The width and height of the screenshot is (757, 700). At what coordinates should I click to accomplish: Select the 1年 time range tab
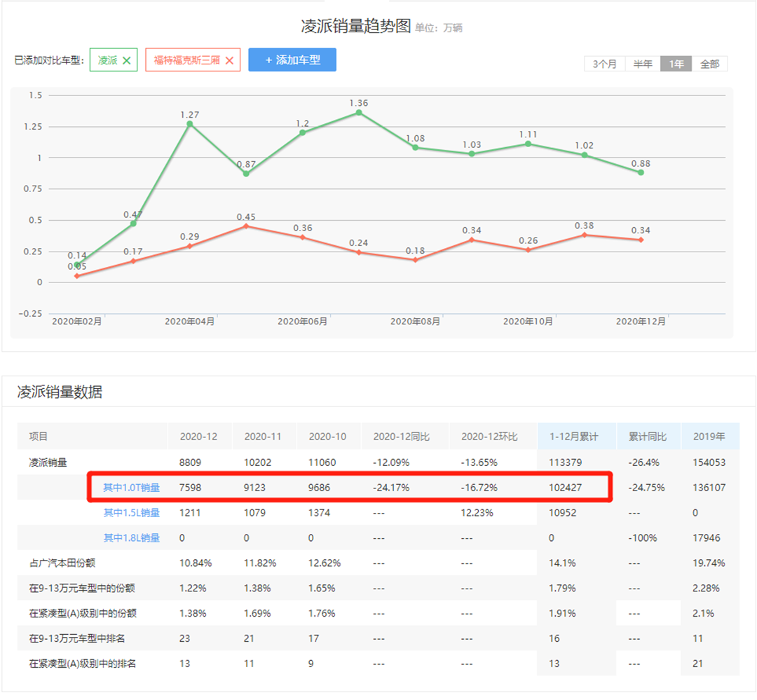(676, 64)
